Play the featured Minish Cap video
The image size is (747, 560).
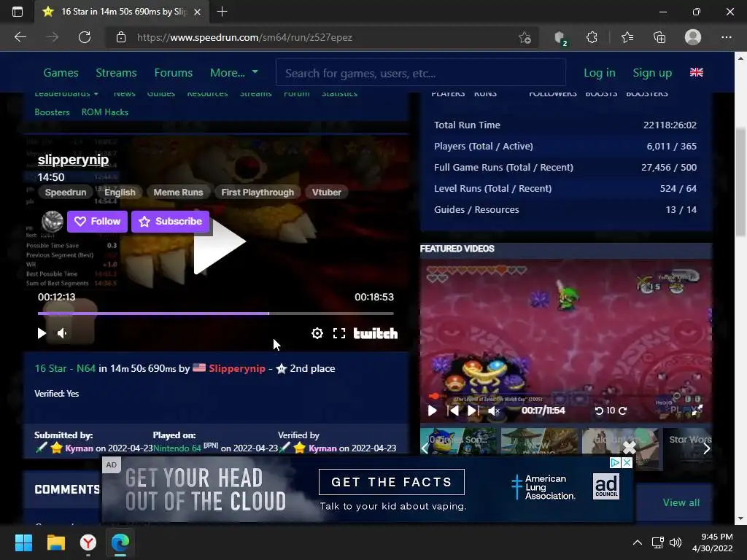pos(432,411)
